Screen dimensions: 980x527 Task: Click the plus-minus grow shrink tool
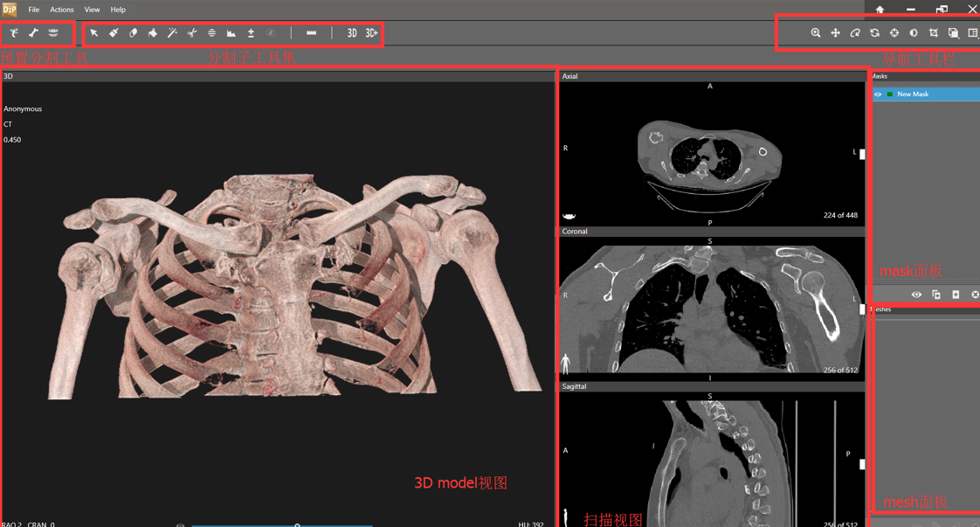(251, 33)
